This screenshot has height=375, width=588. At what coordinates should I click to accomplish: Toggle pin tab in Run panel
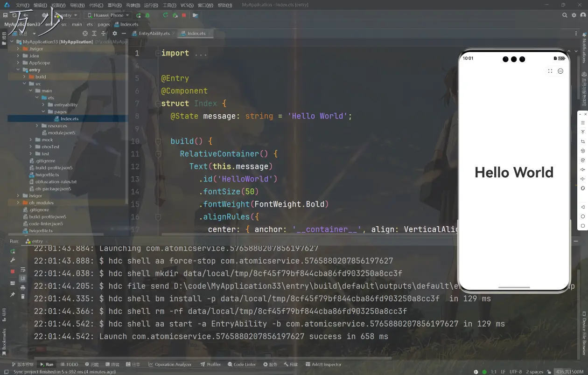coord(13,295)
